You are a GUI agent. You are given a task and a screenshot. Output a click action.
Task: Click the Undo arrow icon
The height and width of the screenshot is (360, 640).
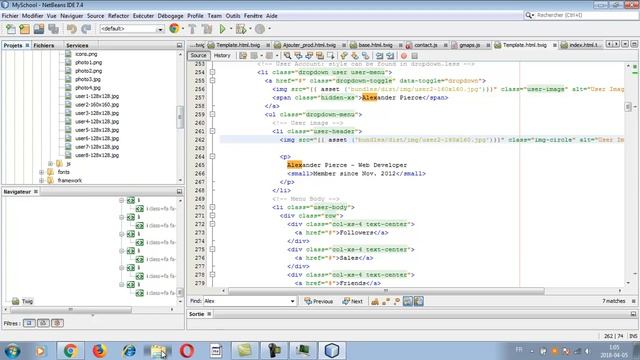coord(72,29)
